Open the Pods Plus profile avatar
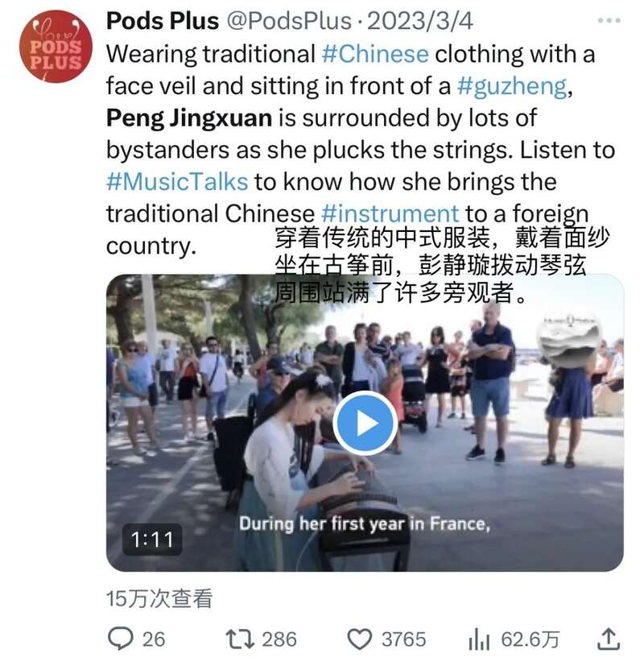Image resolution: width=644 pixels, height=666 pixels. [x=56, y=46]
